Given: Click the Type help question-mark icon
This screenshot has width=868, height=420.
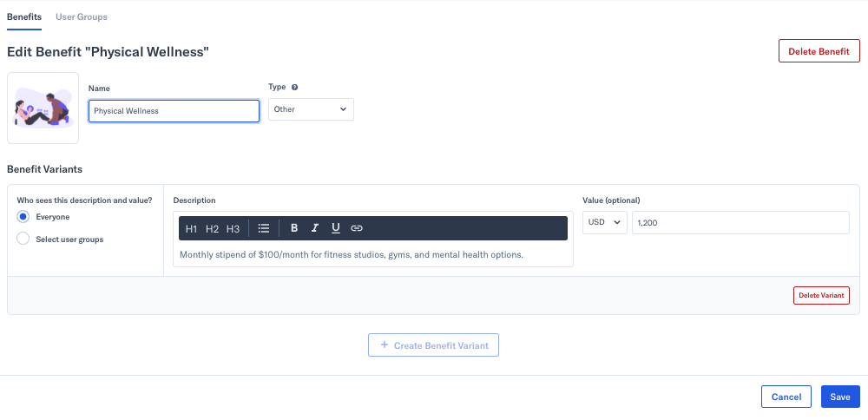Looking at the screenshot, I should 294,87.
